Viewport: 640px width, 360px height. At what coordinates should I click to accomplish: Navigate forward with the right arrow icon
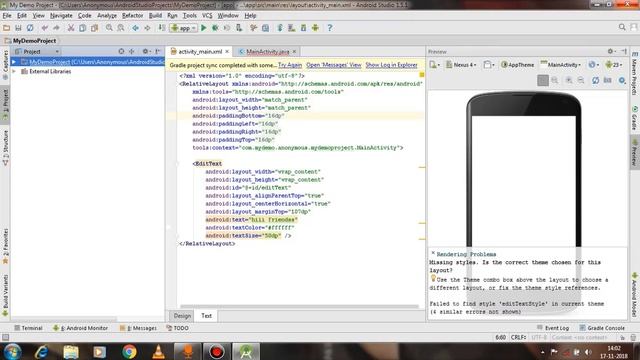(x=147, y=28)
